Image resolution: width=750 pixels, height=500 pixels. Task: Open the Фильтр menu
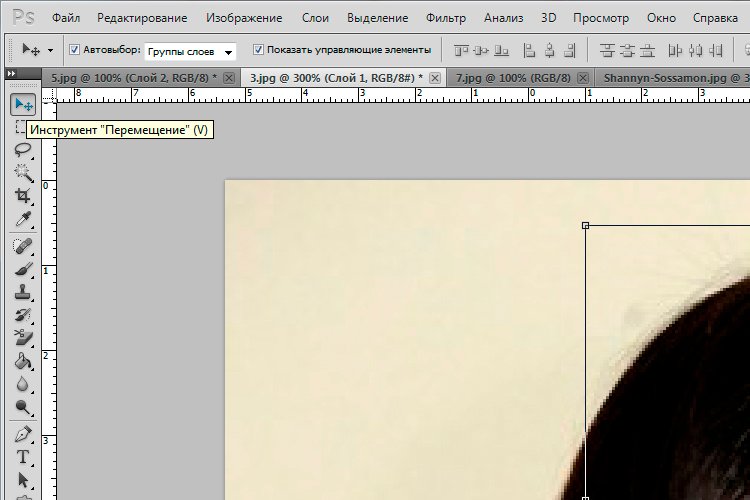click(445, 18)
